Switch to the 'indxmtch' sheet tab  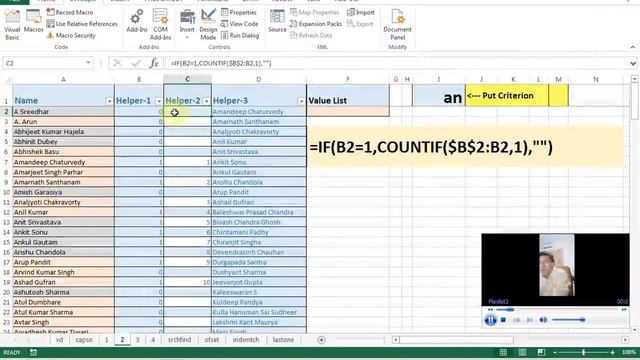click(x=246, y=340)
